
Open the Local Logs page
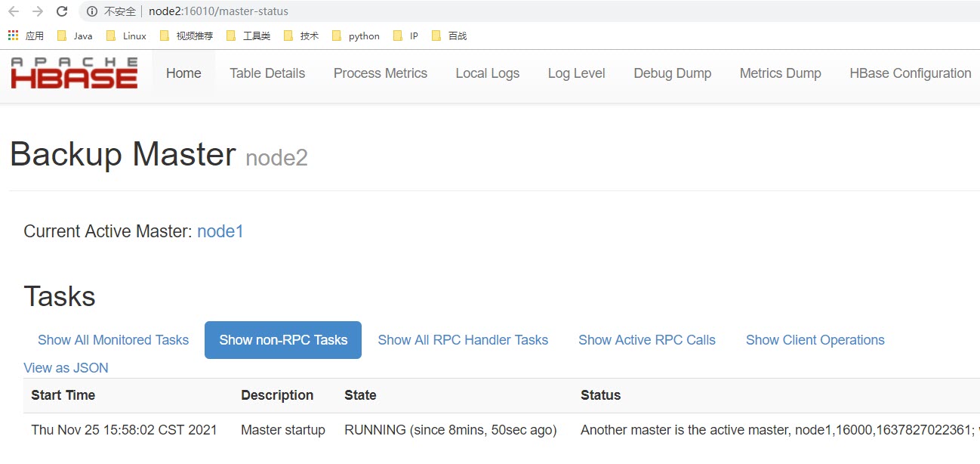[488, 73]
